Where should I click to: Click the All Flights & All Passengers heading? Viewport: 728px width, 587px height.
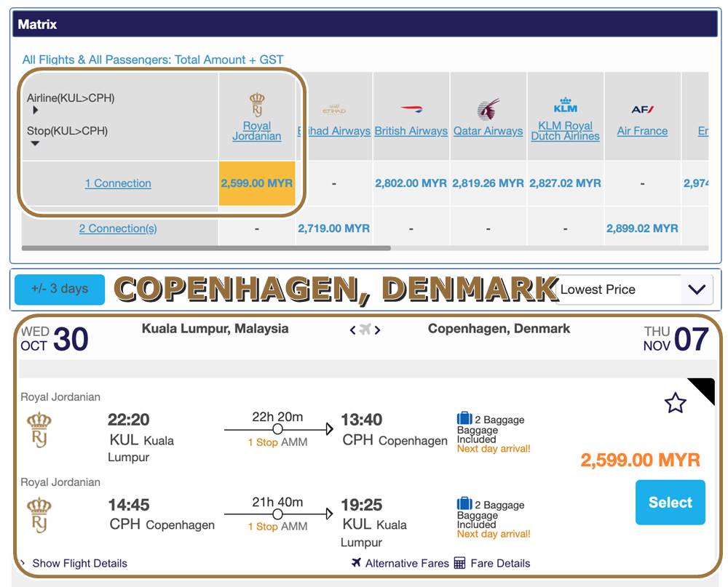[153, 60]
